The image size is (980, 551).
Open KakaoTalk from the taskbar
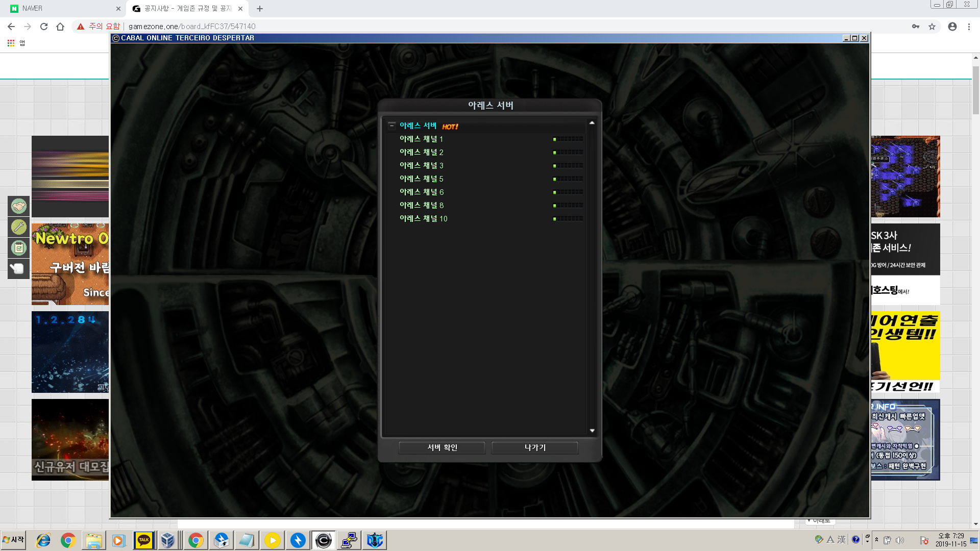point(144,540)
